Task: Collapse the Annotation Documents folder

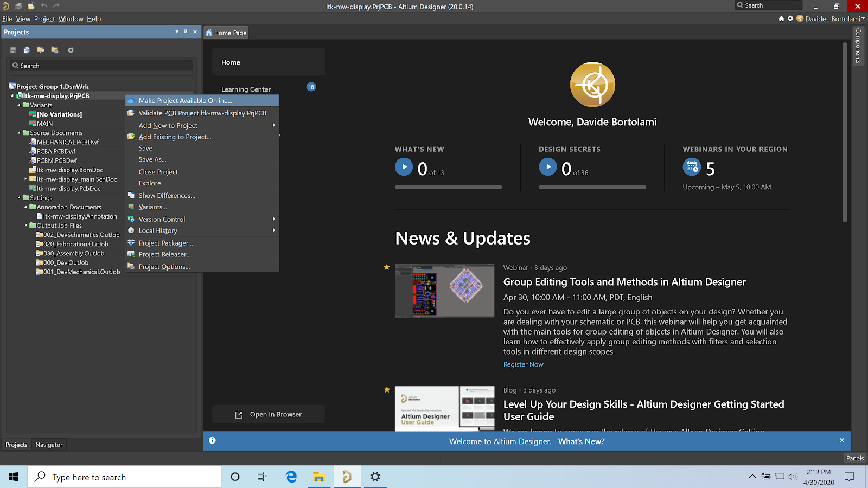Action: pos(25,207)
